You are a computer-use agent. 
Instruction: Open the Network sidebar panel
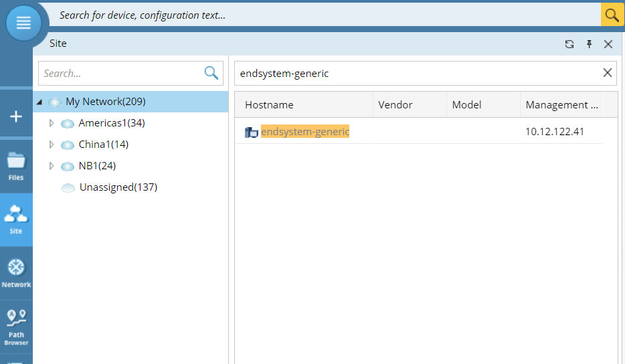pos(16,273)
